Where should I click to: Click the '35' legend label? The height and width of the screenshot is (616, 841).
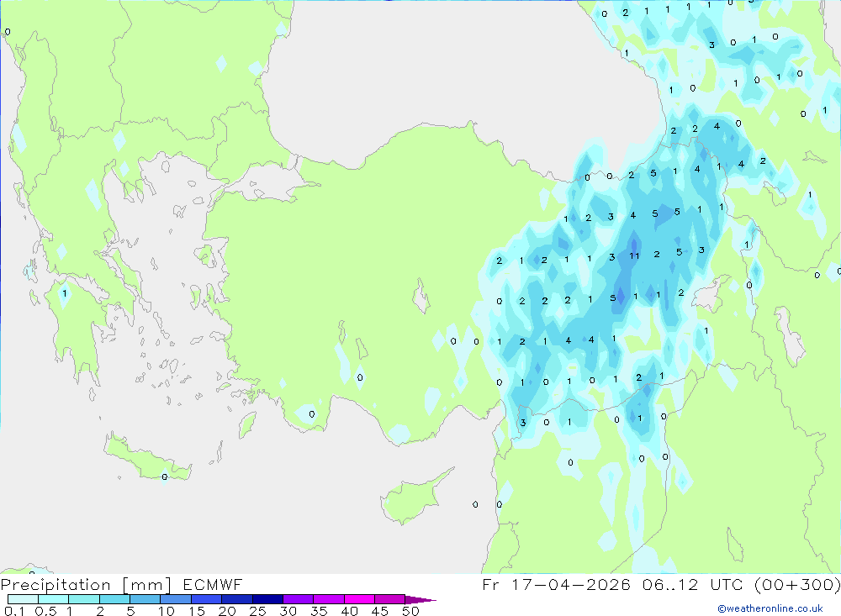319,611
